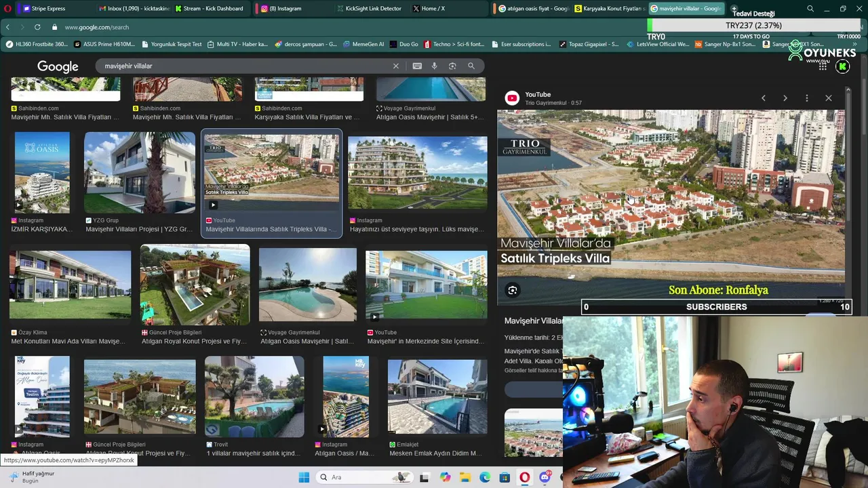
Task: Open Task View on the taskbar
Action: coord(425,477)
